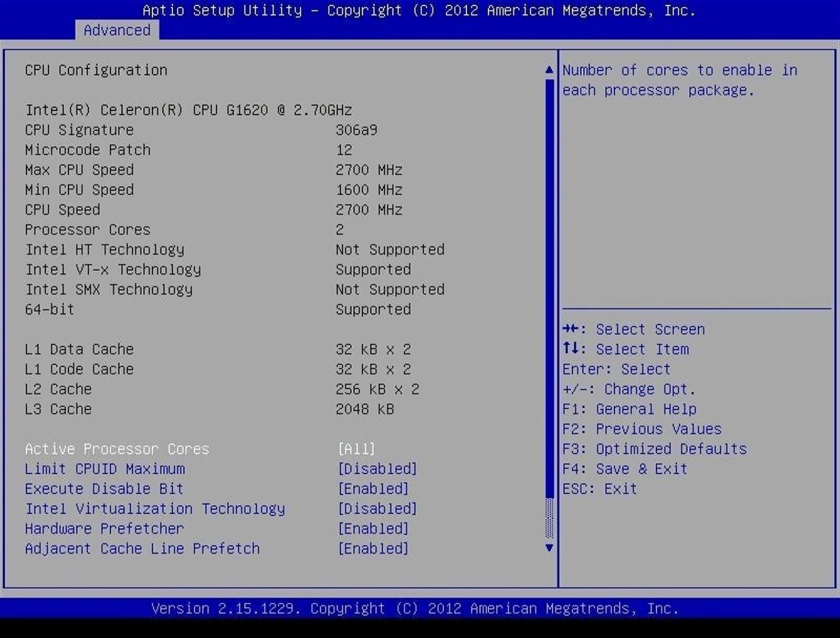Change Intel Virtualization Technology [Disabled] value

(377, 509)
